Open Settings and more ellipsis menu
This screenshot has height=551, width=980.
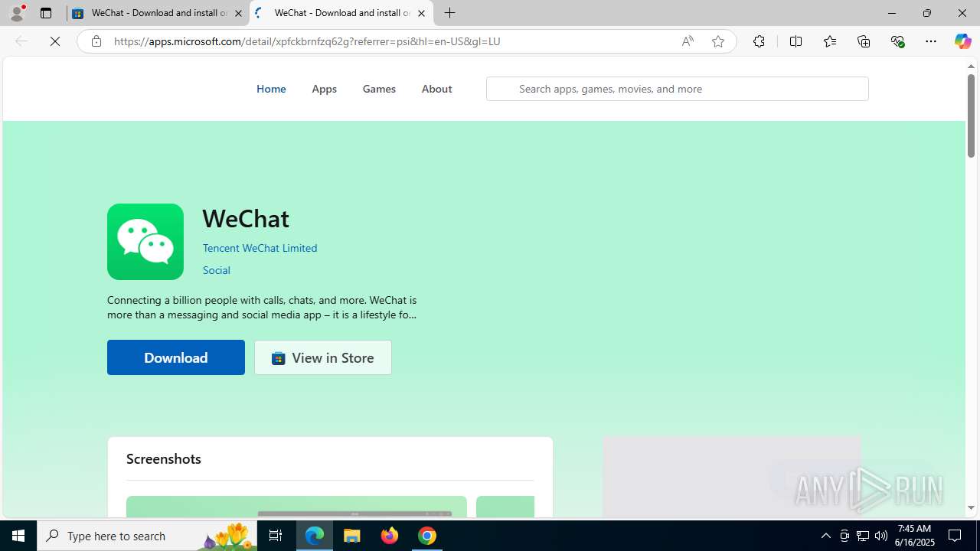pyautogui.click(x=931, y=41)
